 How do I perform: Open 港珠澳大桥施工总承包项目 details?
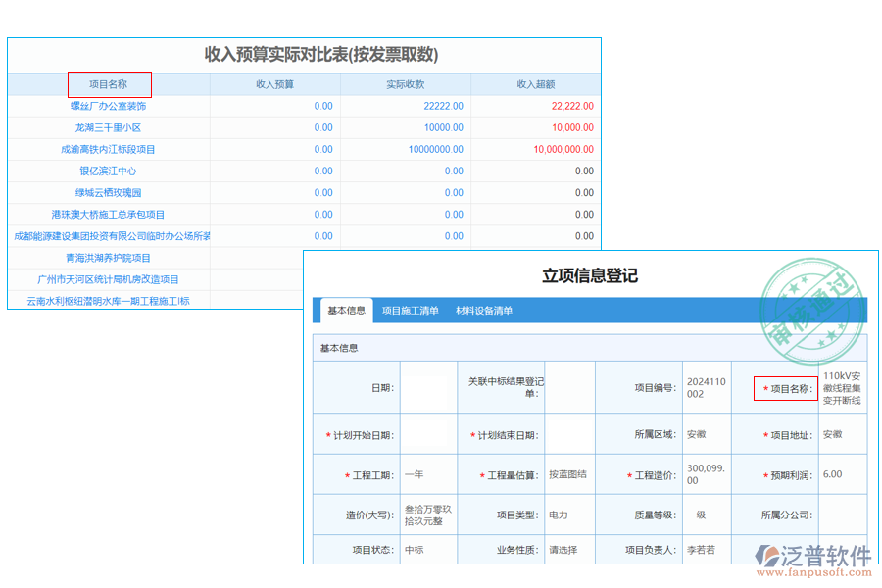click(x=108, y=215)
